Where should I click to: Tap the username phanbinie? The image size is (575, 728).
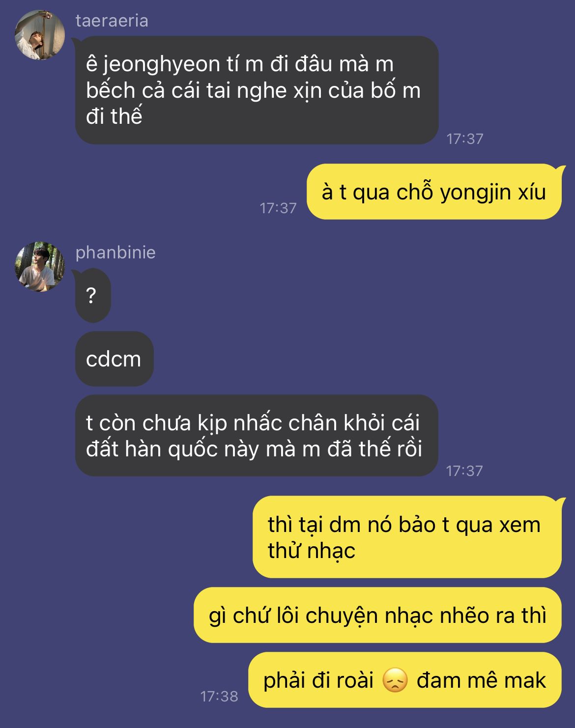[115, 252]
